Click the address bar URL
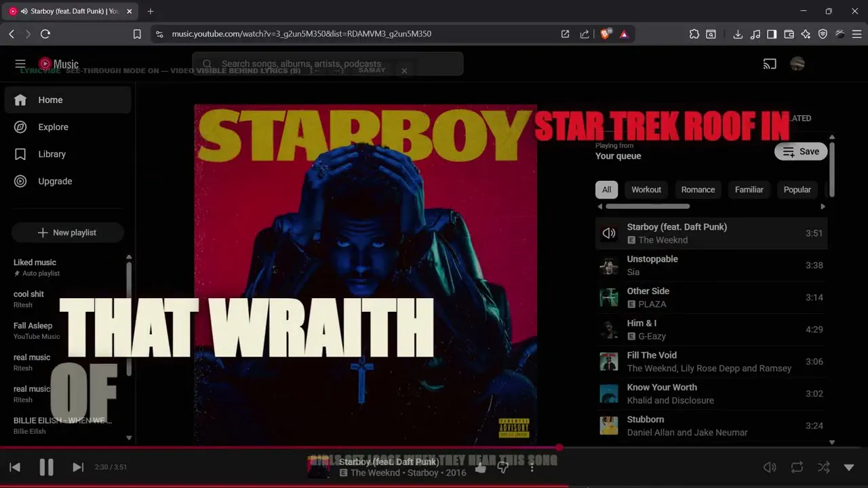Screen dimensions: 868x488 pos(301,34)
